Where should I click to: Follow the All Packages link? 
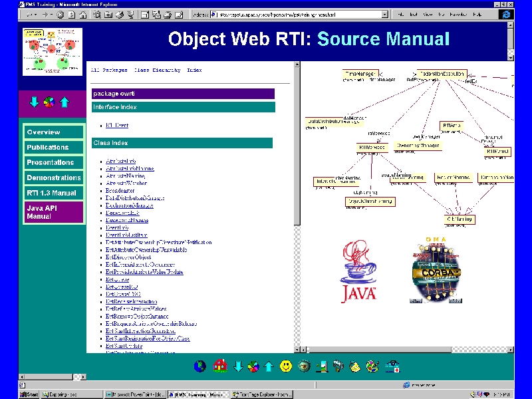(x=109, y=70)
